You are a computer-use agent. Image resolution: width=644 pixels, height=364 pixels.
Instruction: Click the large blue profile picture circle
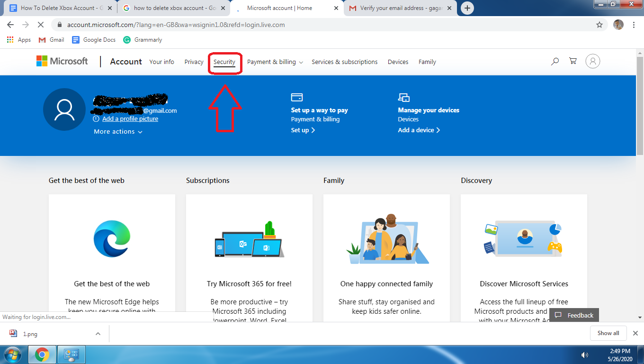[64, 109]
